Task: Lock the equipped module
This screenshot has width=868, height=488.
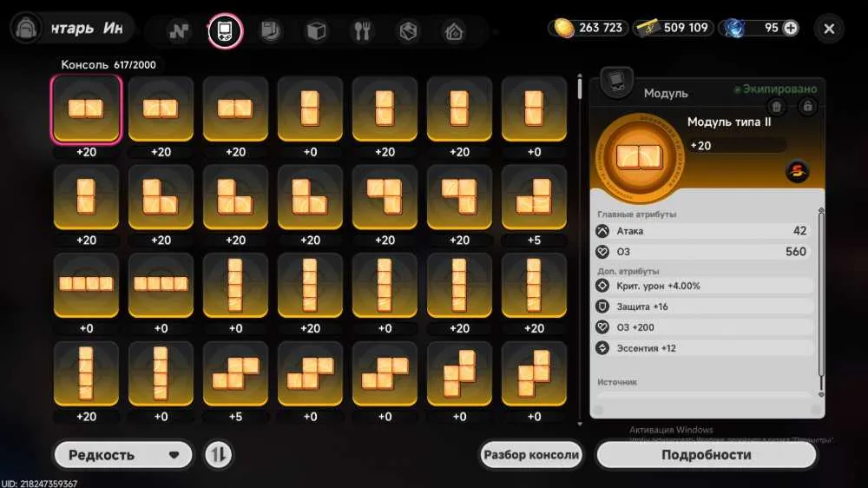Action: click(x=807, y=106)
